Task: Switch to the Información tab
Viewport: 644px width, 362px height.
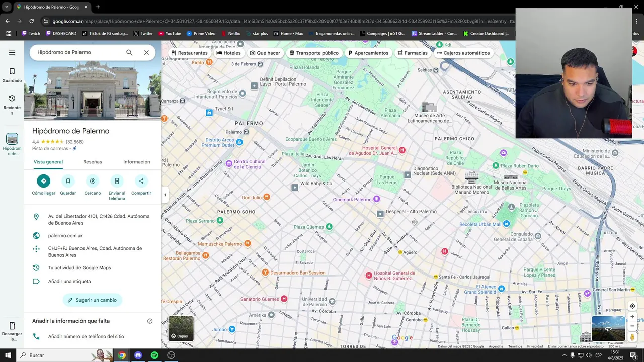Action: (x=137, y=162)
